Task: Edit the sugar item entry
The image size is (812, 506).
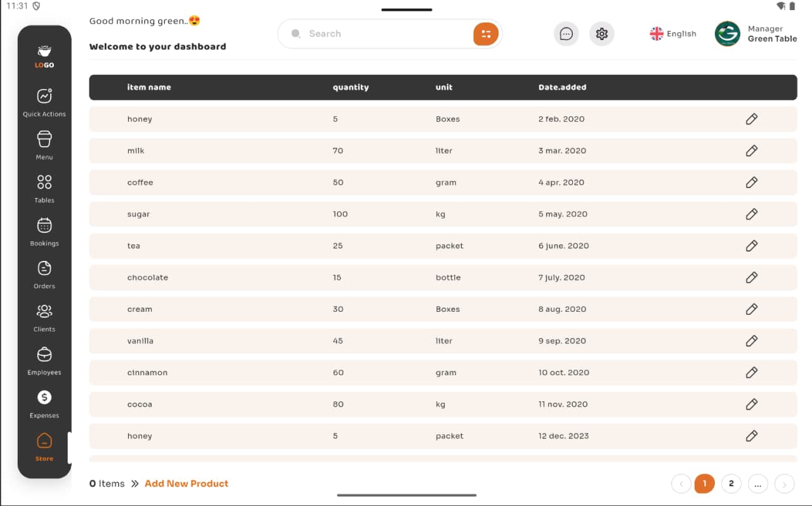Action: tap(752, 214)
